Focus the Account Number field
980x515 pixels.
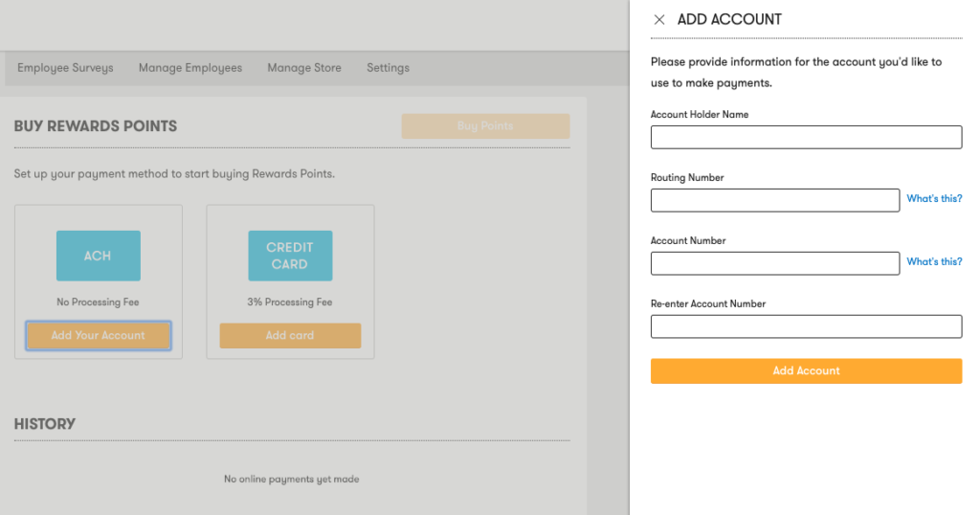point(775,264)
